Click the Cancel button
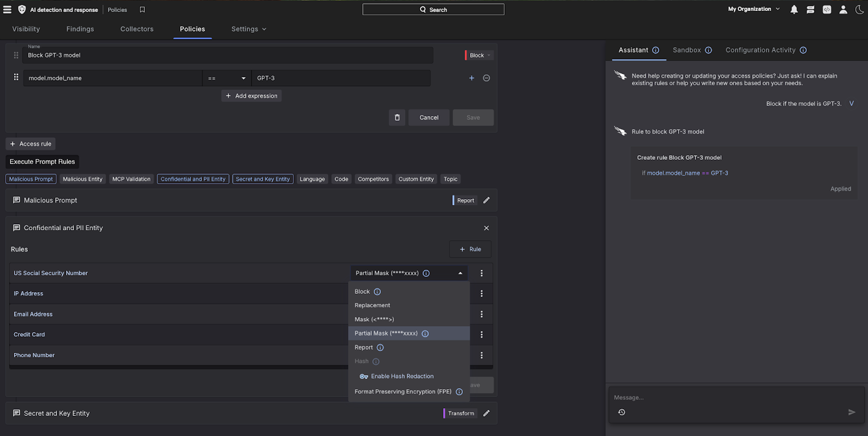The height and width of the screenshot is (436, 868). pyautogui.click(x=429, y=118)
